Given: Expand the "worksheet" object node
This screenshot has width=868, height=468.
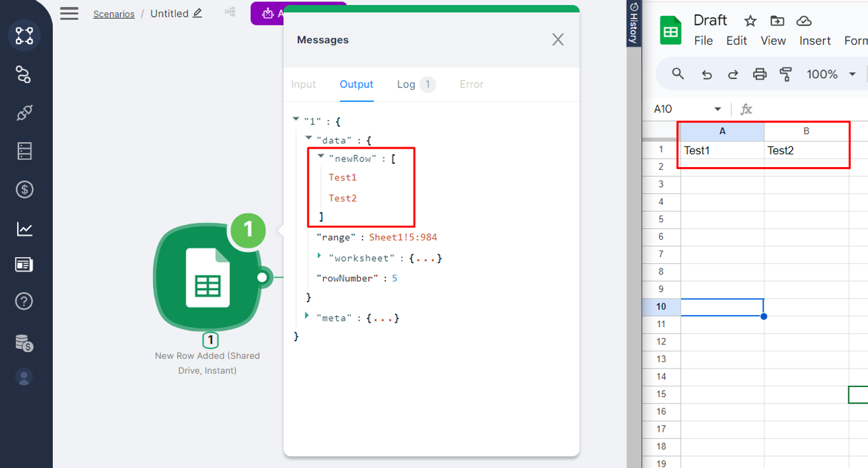Looking at the screenshot, I should pos(320,256).
